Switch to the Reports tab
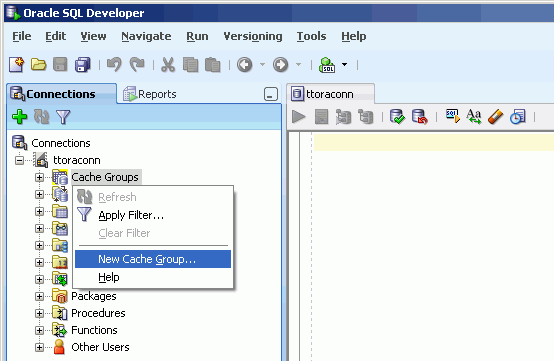 (x=150, y=94)
